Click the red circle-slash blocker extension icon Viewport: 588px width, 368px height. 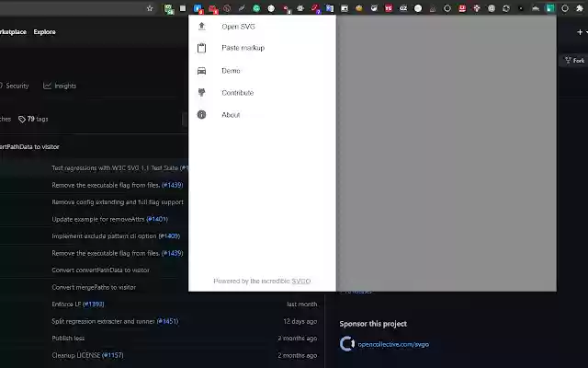tap(227, 8)
